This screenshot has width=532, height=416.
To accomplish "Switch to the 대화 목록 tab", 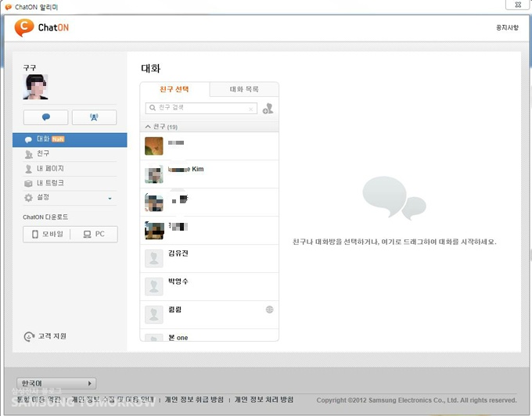I will [244, 89].
